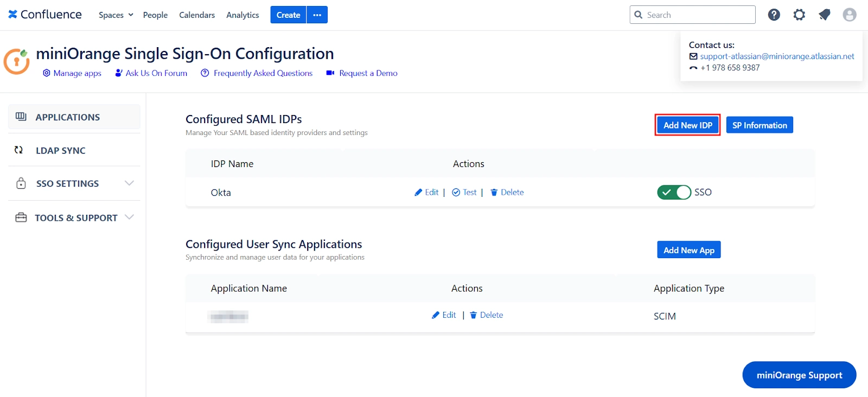
Task: Click the Configured SAML IDPs heading
Action: tap(244, 119)
